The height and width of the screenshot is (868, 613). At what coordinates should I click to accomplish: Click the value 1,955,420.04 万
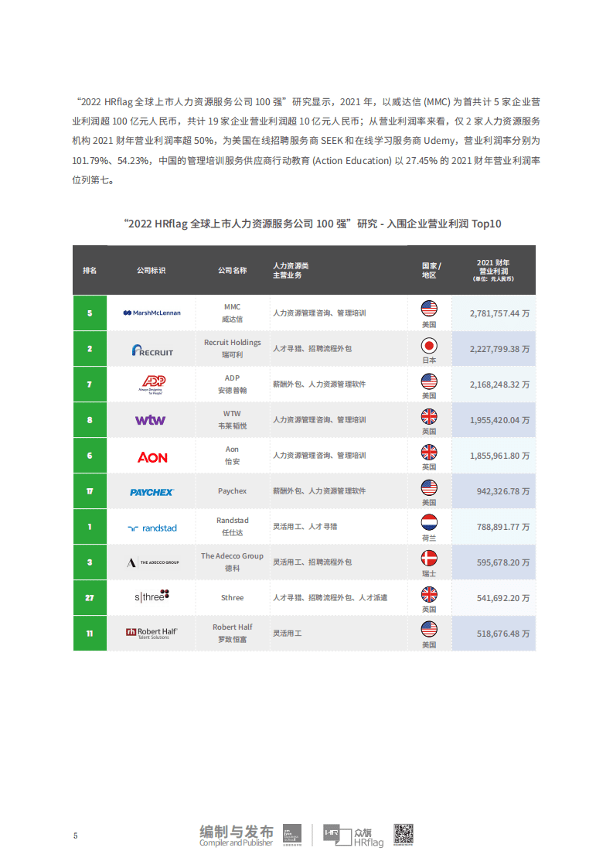pyautogui.click(x=499, y=420)
